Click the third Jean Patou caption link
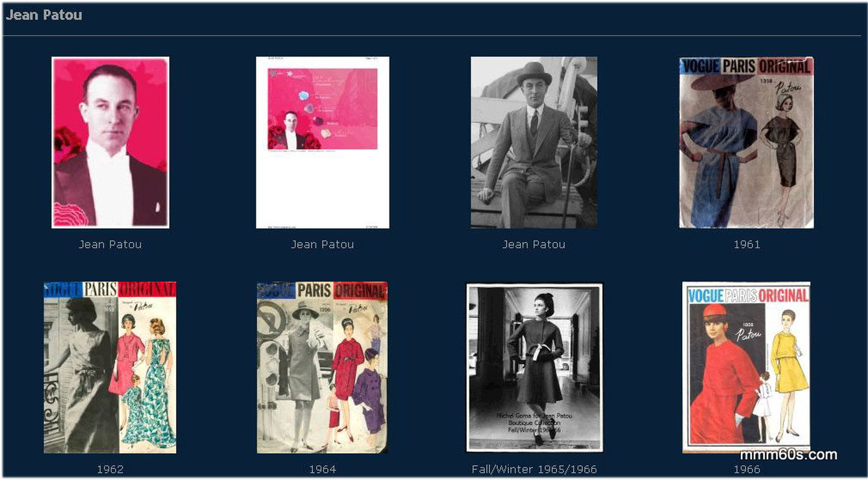868x480 pixels. click(x=534, y=245)
